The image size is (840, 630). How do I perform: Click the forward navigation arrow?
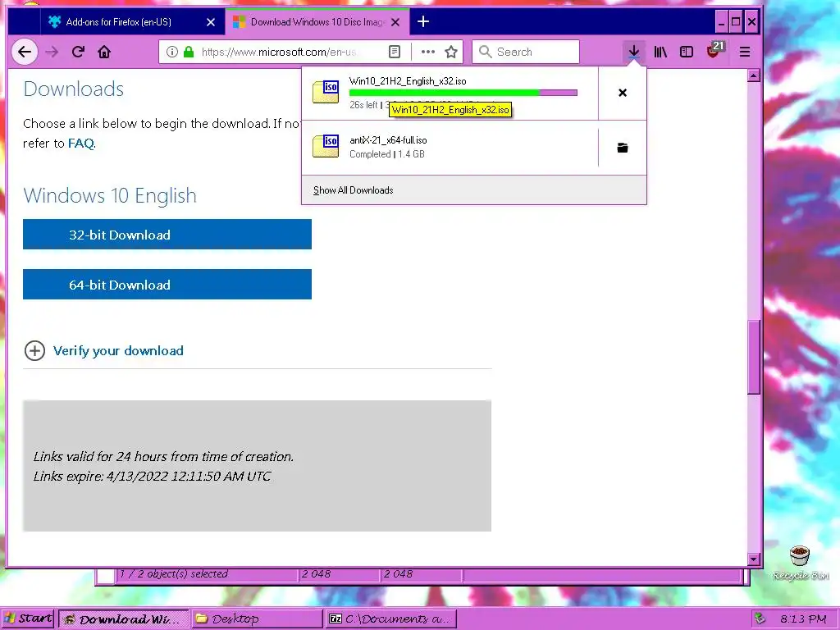(52, 52)
